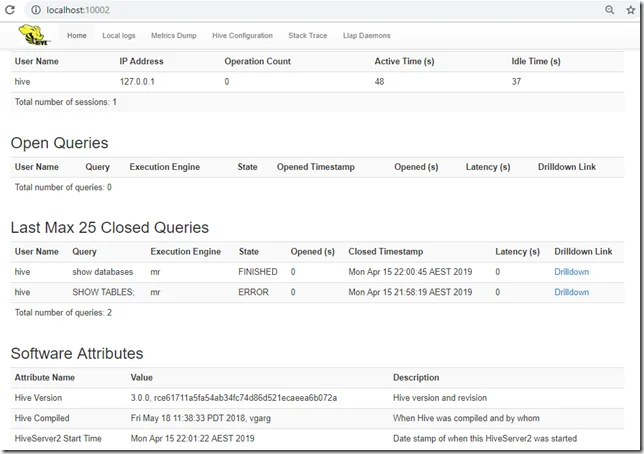The image size is (644, 454).
Task: Click the Closed Timestamp column header
Action: point(386,252)
